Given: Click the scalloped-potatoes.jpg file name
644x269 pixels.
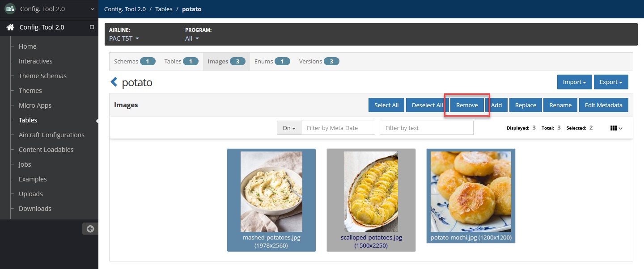Looking at the screenshot, I should tap(371, 238).
